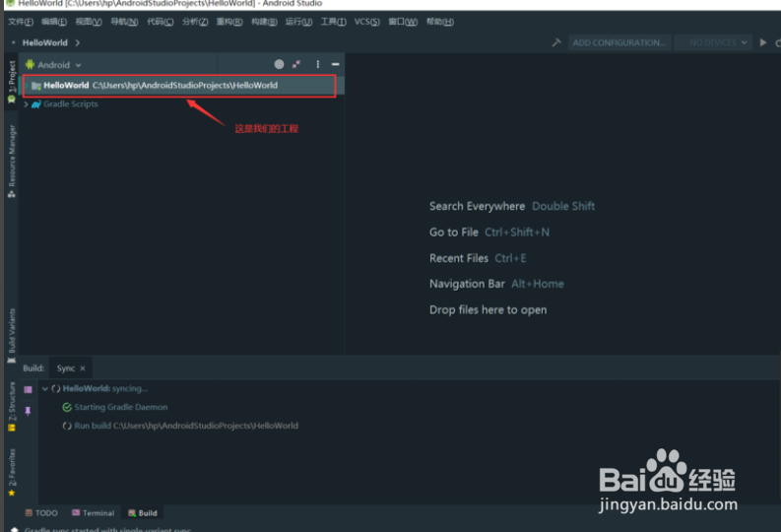The height and width of the screenshot is (532, 781).
Task: Open the VCS(S) menu
Action: coord(366,22)
